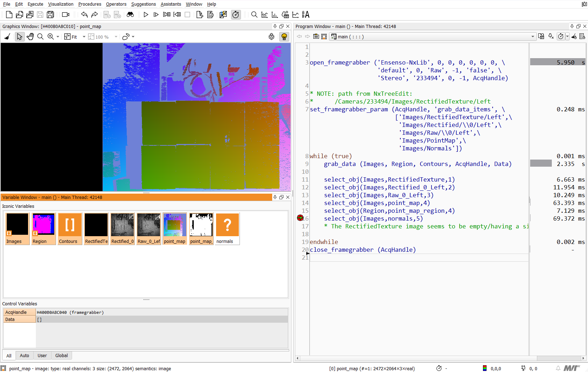Click the Redo arrow
This screenshot has width=588, height=372.
click(94, 15)
